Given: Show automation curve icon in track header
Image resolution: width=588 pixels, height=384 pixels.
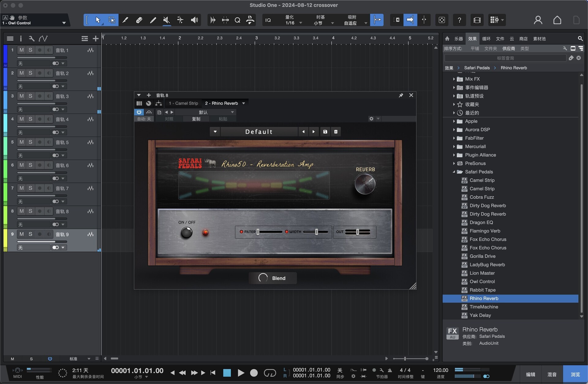Looking at the screenshot, I should 43,39.
